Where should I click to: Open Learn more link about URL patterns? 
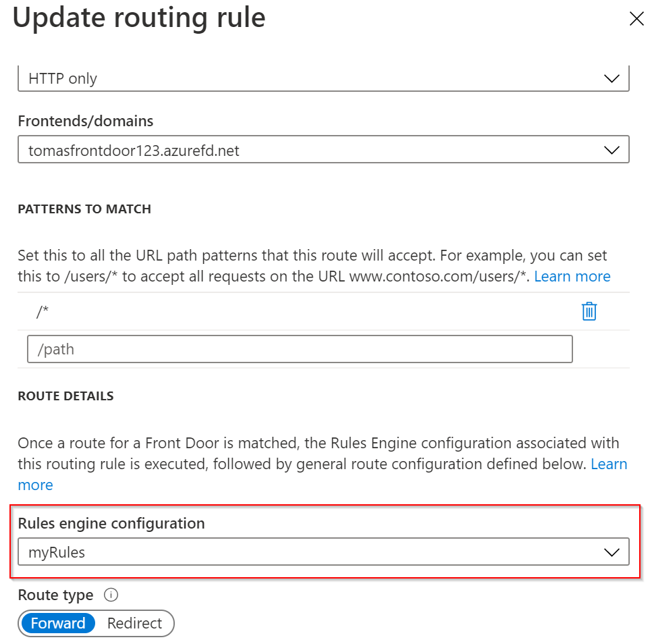[572, 276]
